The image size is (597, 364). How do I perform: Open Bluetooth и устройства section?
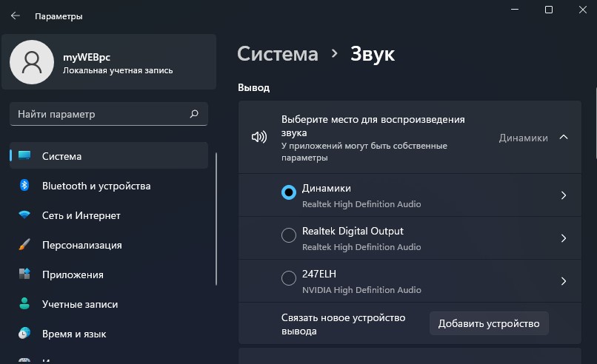click(109, 186)
